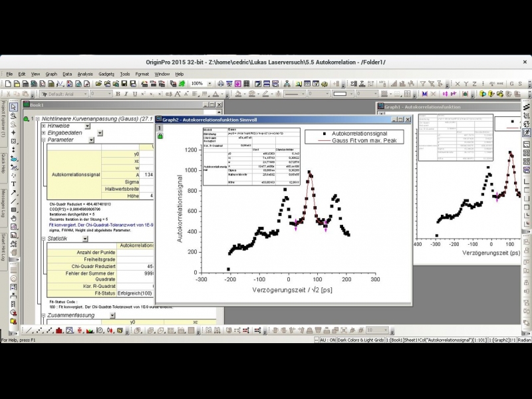Click the green lock icon in Graph2
532x399 pixels.
160,136
